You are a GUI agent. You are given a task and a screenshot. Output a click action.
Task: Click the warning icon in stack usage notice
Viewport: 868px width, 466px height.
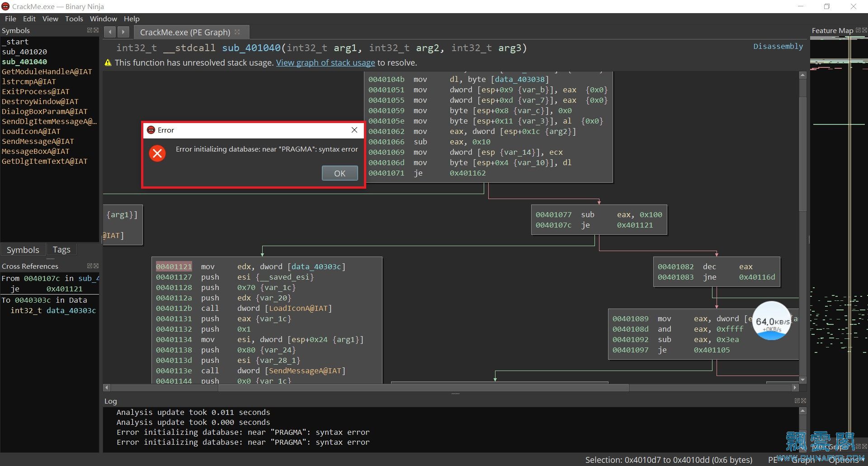coord(108,62)
